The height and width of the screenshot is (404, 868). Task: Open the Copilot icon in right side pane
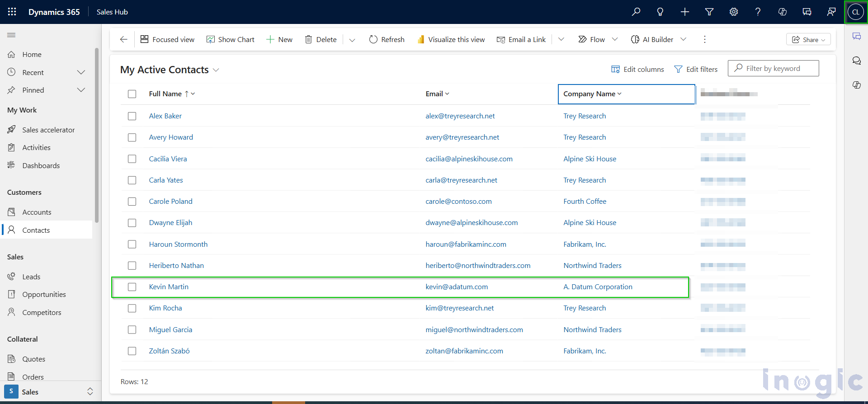point(857,85)
